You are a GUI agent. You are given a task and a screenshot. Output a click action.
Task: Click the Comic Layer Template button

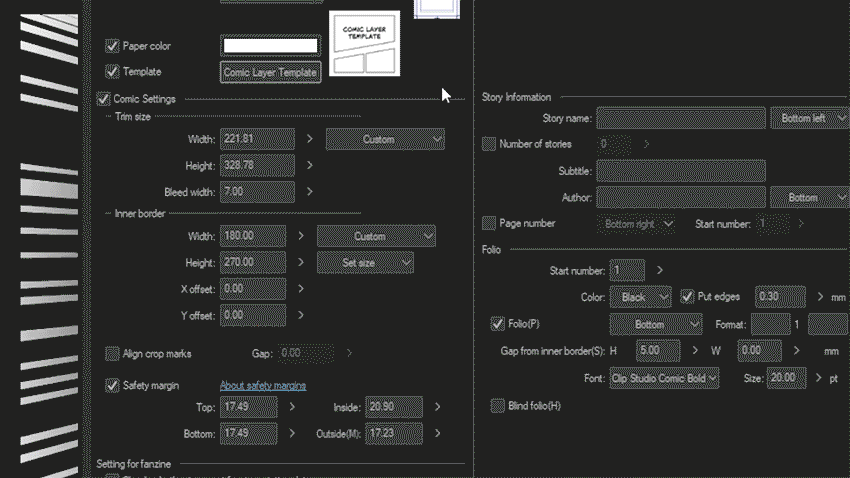point(271,72)
